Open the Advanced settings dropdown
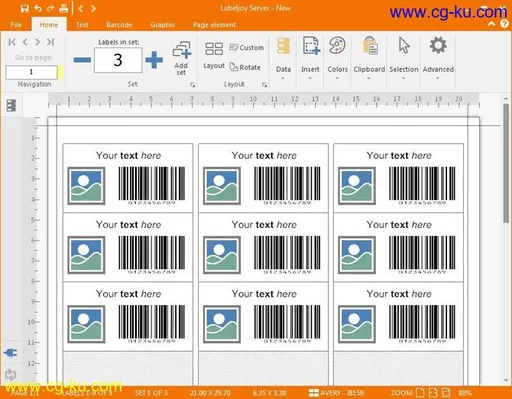Screen dimensions: 512x399 (438, 59)
